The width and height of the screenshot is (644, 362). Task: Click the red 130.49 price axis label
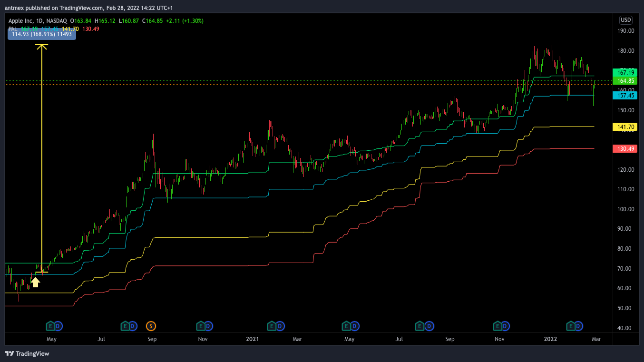pyautogui.click(x=625, y=149)
